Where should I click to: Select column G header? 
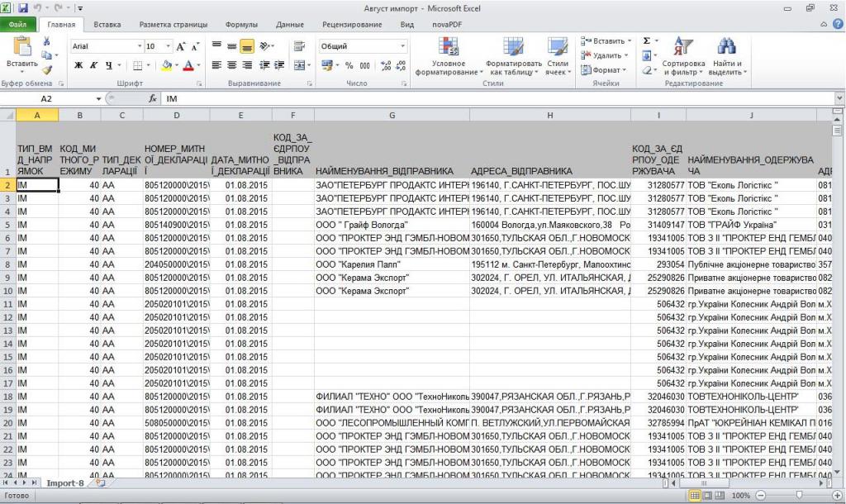click(x=392, y=115)
